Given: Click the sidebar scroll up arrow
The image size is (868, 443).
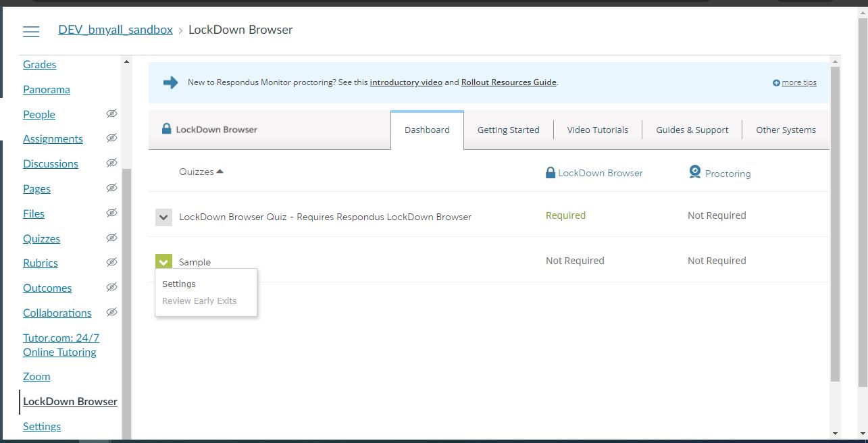Looking at the screenshot, I should (126, 62).
